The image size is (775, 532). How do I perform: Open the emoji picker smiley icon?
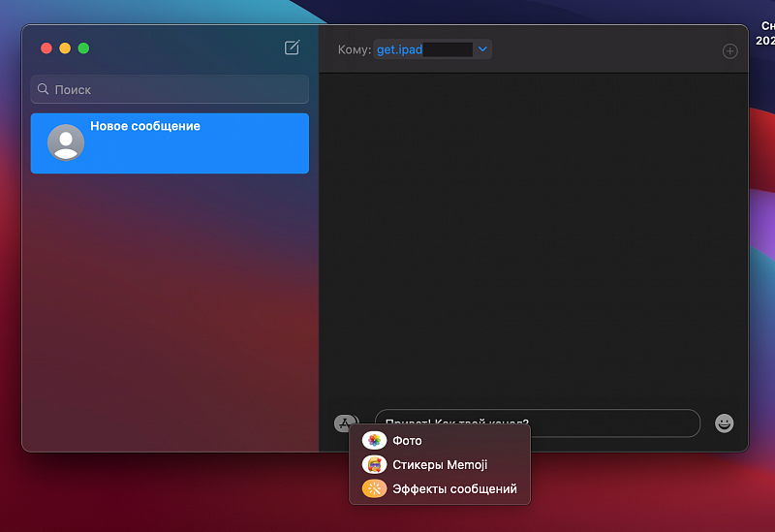click(724, 423)
